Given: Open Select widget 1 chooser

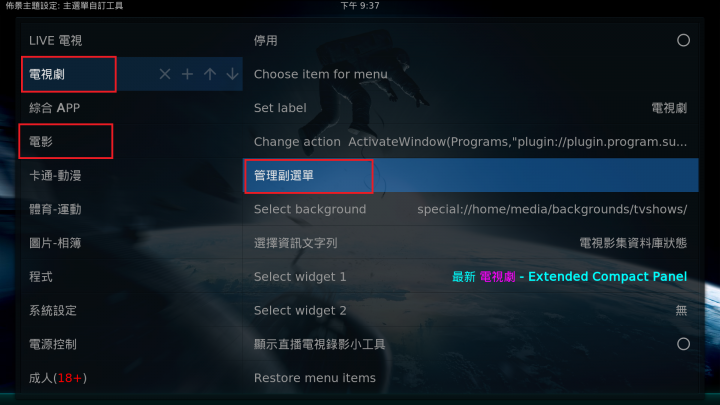Looking at the screenshot, I should point(470,276).
